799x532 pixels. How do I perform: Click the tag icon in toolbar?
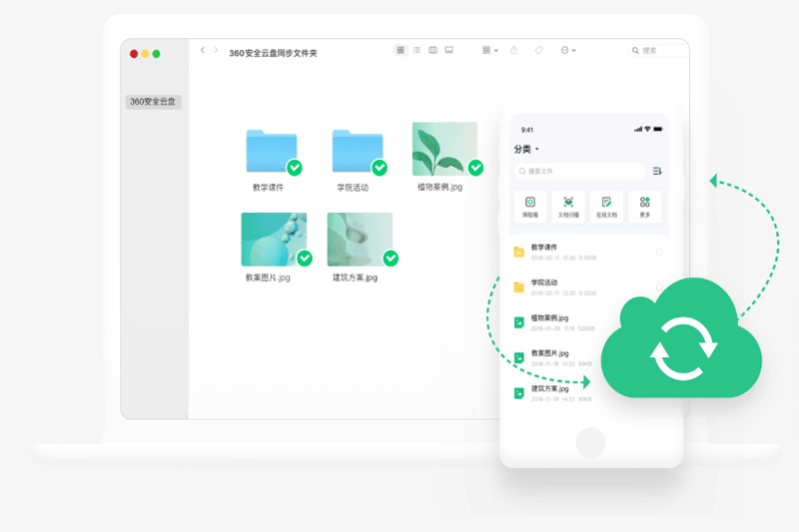539,50
